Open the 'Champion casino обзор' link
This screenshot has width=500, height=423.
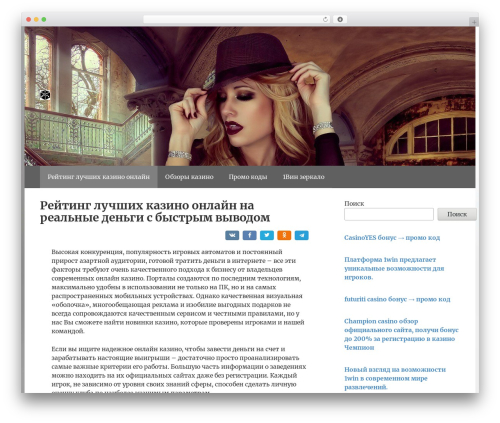[x=401, y=334]
